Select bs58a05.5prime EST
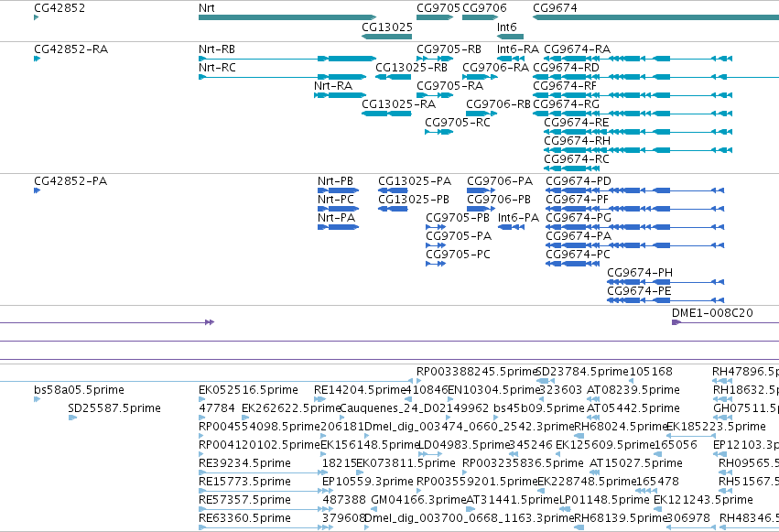The height and width of the screenshot is (532, 779). [x=37, y=399]
